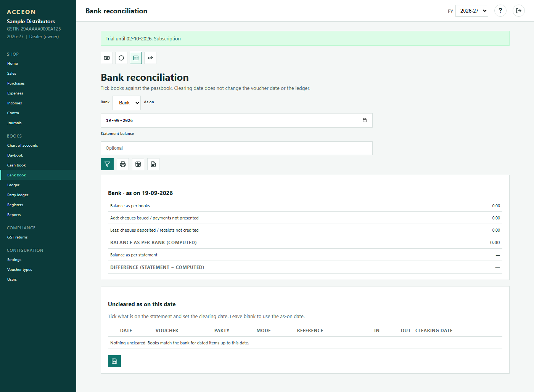This screenshot has height=392, width=534.
Task: Save clearing dates with floppy icon
Action: pyautogui.click(x=114, y=361)
